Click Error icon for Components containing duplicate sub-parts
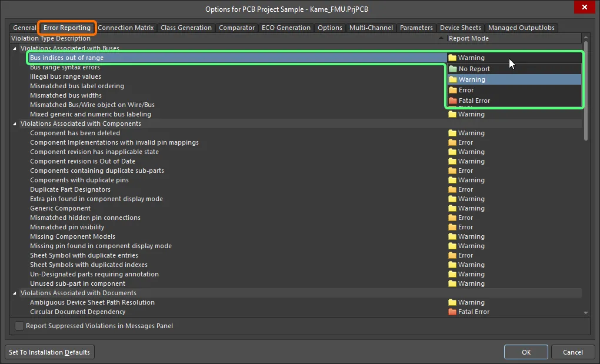Image resolution: width=600 pixels, height=364 pixels. point(452,171)
